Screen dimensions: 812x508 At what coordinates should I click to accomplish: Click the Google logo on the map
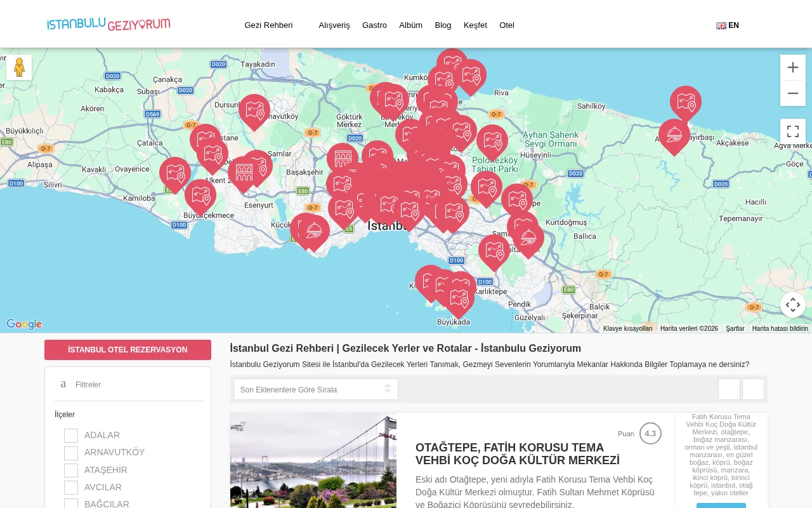23,324
